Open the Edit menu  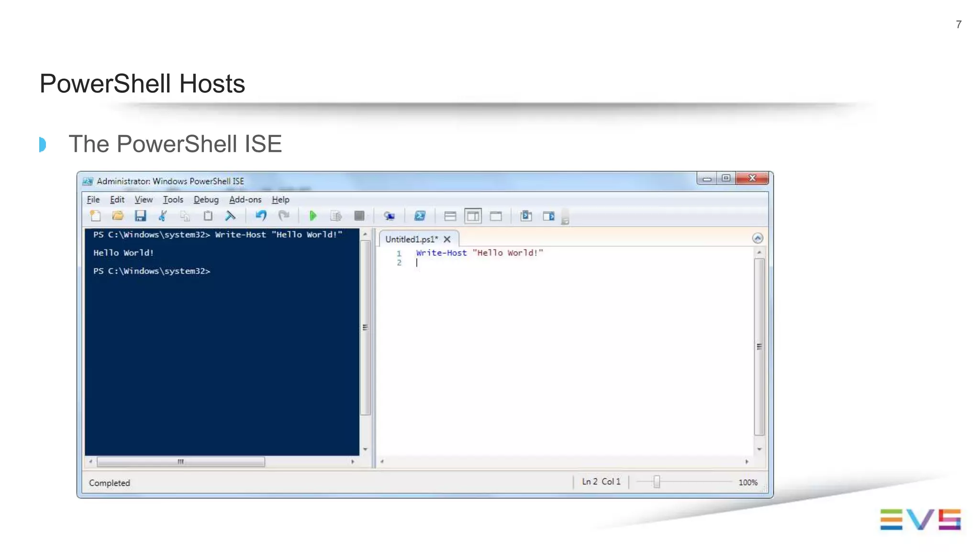point(117,200)
